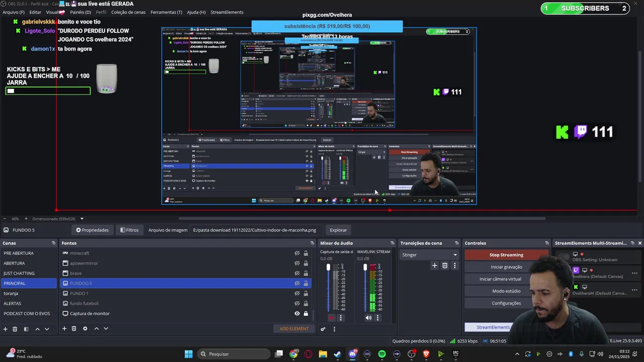
Task: Open Ovelhera Twitch output options dots
Action: [634, 274]
